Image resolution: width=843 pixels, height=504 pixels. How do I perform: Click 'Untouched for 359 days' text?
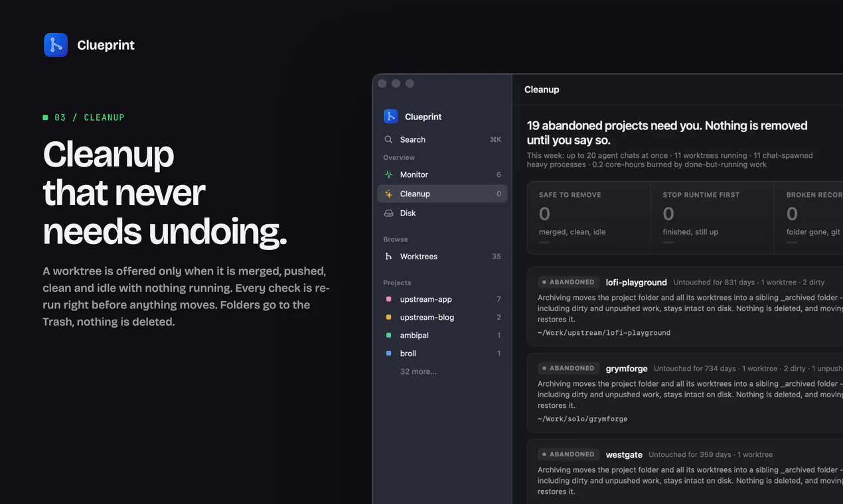point(690,455)
